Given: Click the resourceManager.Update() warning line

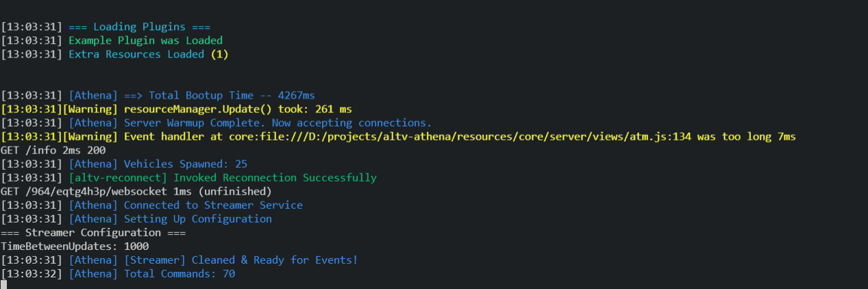Looking at the screenshot, I should 238,109.
